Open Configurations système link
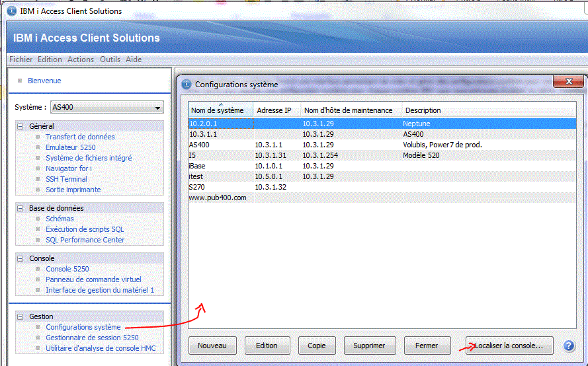The image size is (588, 366). [83, 327]
